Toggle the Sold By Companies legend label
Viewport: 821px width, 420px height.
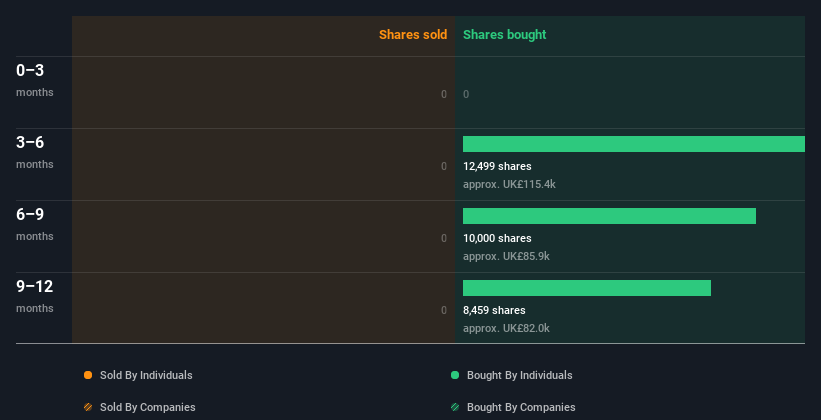(148, 407)
